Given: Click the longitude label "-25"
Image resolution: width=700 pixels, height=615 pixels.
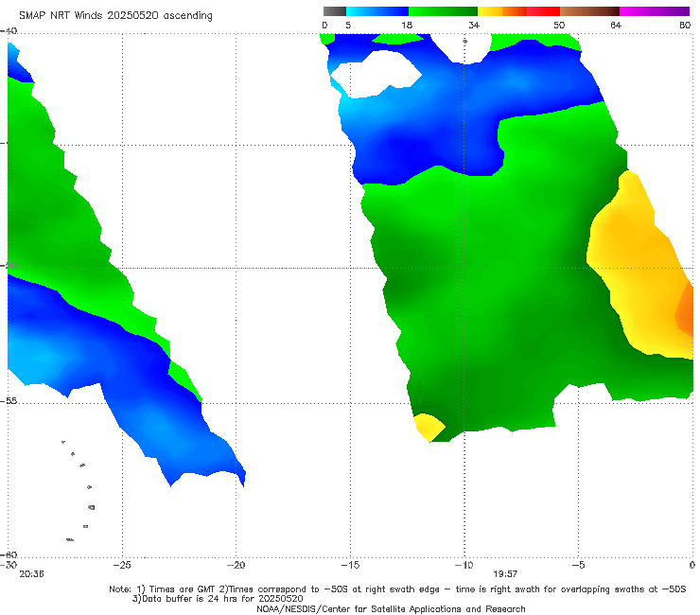Looking at the screenshot, I should (x=122, y=565).
